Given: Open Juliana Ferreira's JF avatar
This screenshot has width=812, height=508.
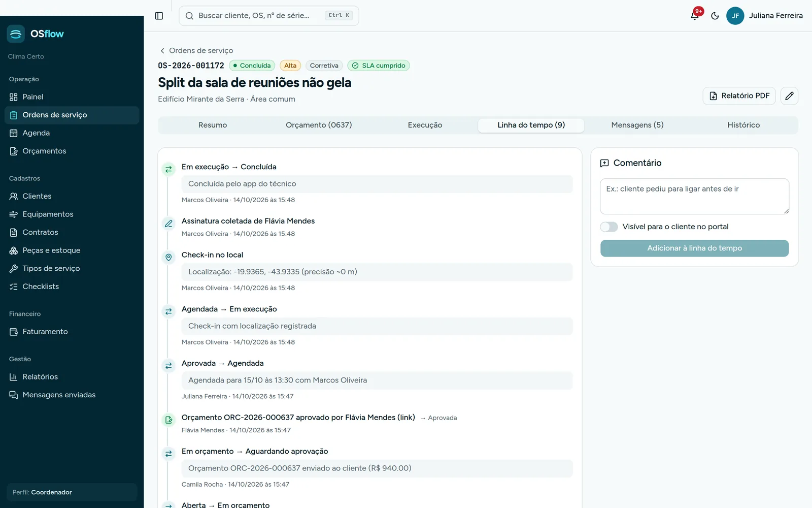Looking at the screenshot, I should 735,16.
